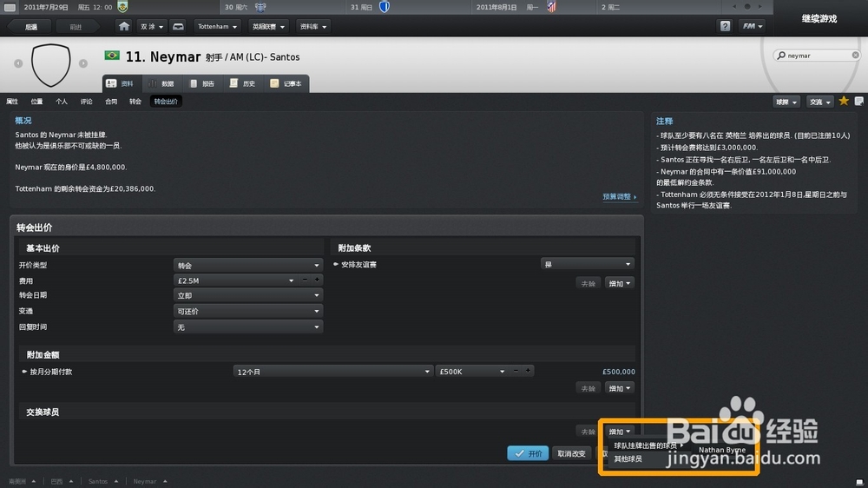Image resolution: width=868 pixels, height=488 pixels.
Task: Open the 回复时间 dropdown showing 无
Action: [248, 326]
